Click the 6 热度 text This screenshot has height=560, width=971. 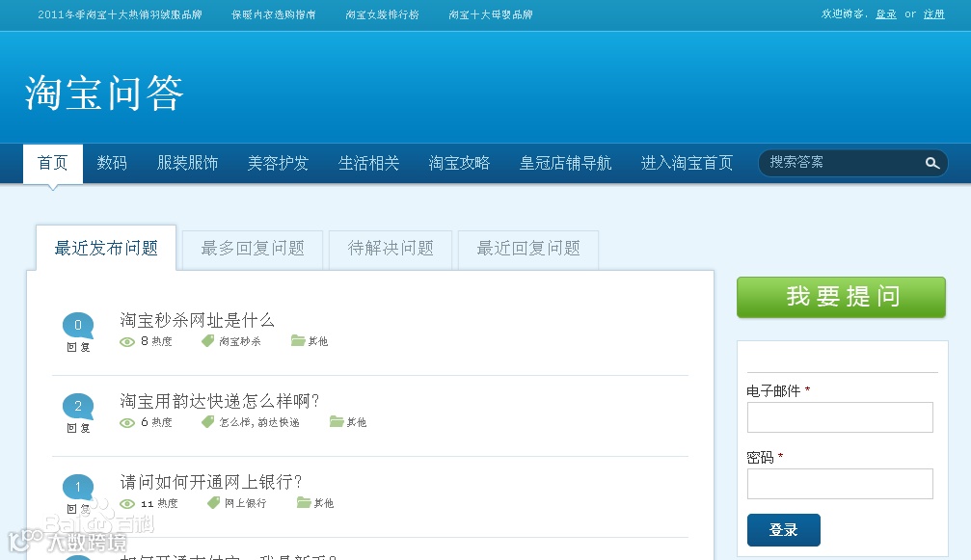click(x=156, y=422)
